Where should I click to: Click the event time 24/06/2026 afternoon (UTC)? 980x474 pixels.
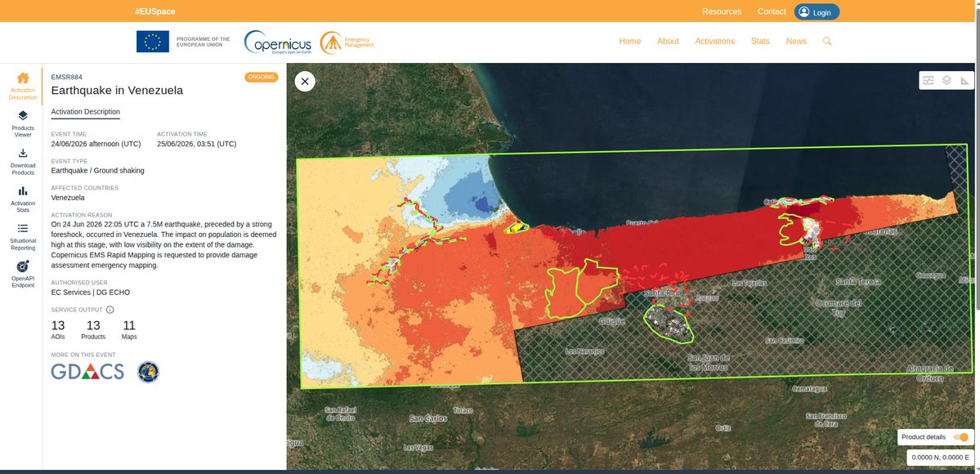click(x=96, y=144)
